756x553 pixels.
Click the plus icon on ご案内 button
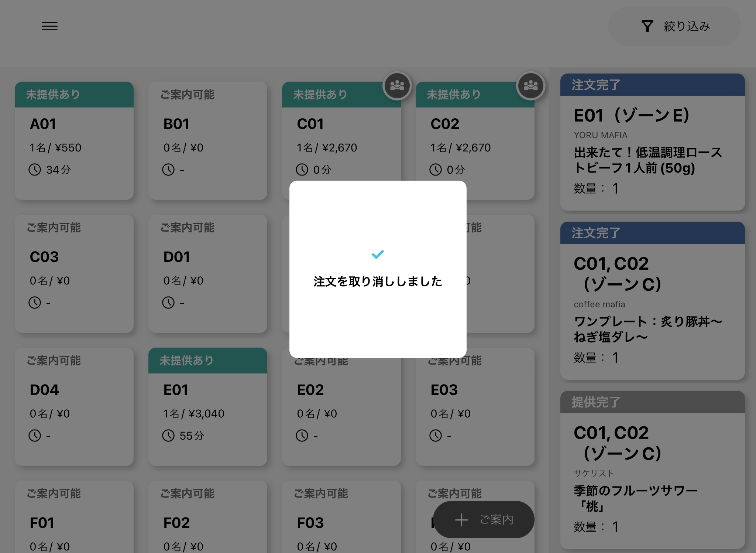pyautogui.click(x=461, y=520)
